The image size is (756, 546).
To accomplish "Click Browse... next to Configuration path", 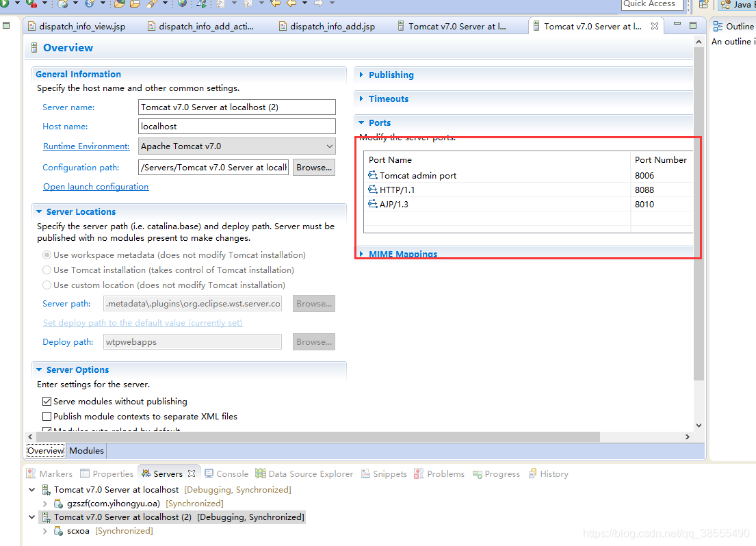I will [314, 168].
